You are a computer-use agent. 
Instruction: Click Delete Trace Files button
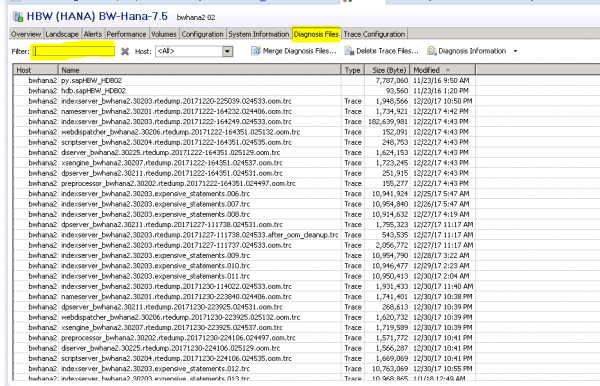point(382,51)
